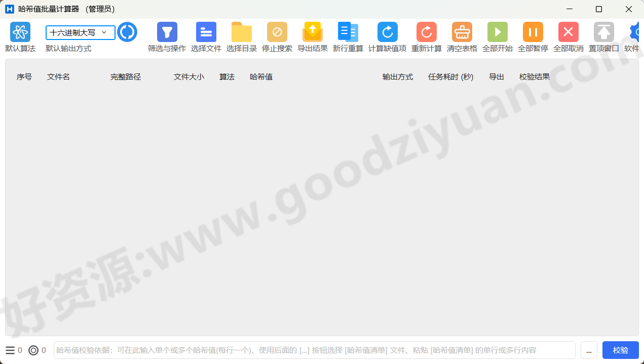Click 重新计算 to recalculate all
Screen dimensions: 644x364
coord(426,32)
